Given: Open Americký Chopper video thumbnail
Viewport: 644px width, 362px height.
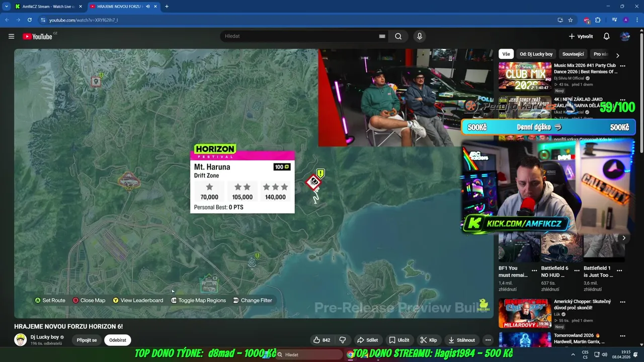Looking at the screenshot, I should pos(525,313).
